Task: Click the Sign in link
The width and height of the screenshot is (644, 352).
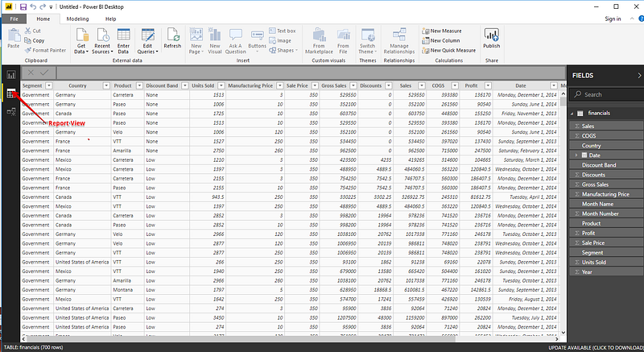Action: tap(613, 19)
